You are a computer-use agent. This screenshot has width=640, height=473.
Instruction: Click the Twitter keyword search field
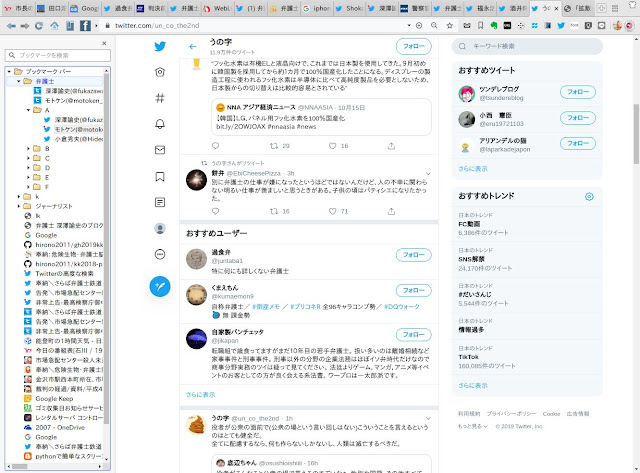click(x=527, y=47)
